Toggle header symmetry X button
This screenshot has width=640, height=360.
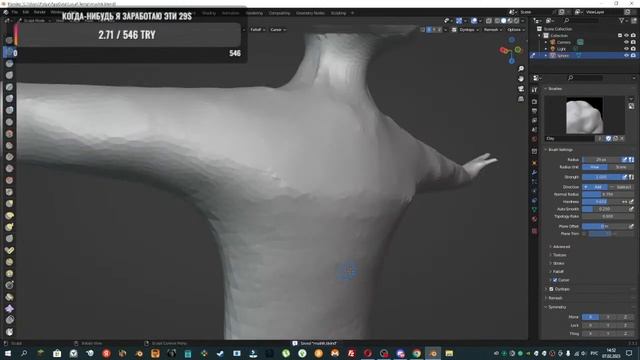click(429, 30)
